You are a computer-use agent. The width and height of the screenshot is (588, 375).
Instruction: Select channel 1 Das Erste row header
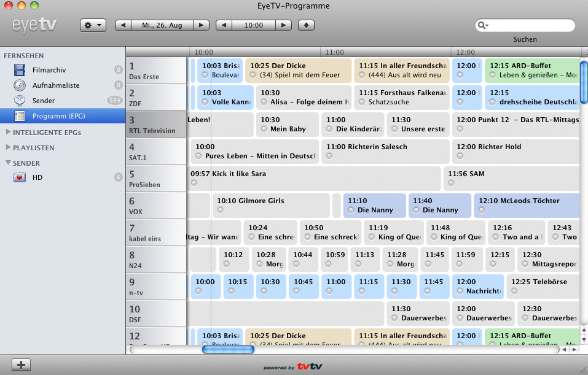click(156, 71)
